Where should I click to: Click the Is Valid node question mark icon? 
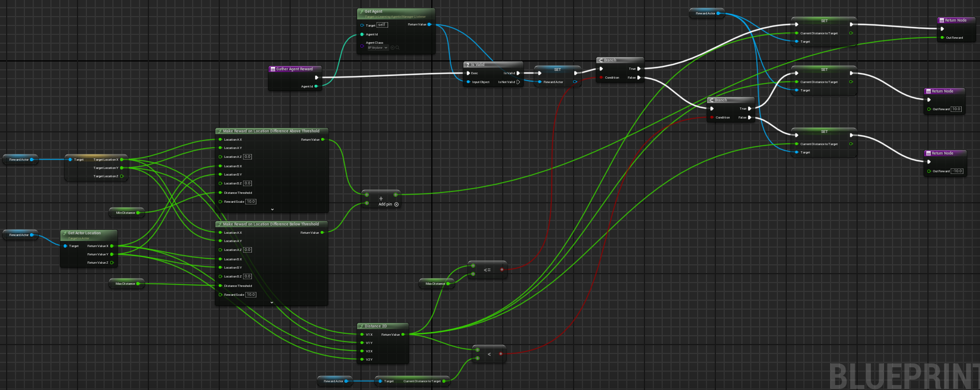click(468, 65)
